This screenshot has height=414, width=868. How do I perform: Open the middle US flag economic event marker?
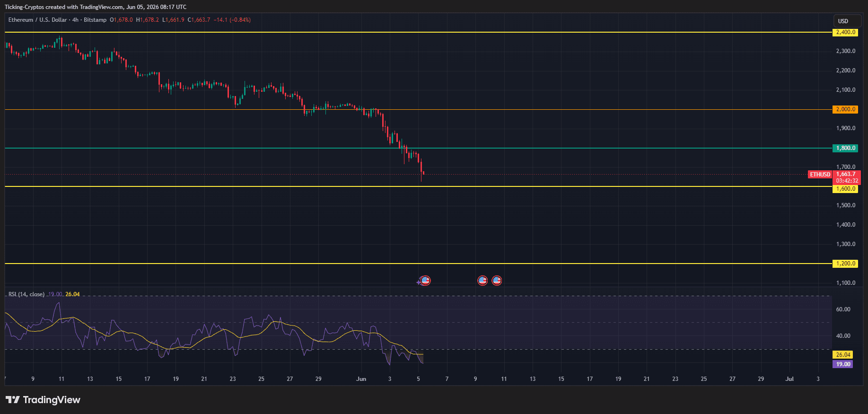[x=482, y=281]
